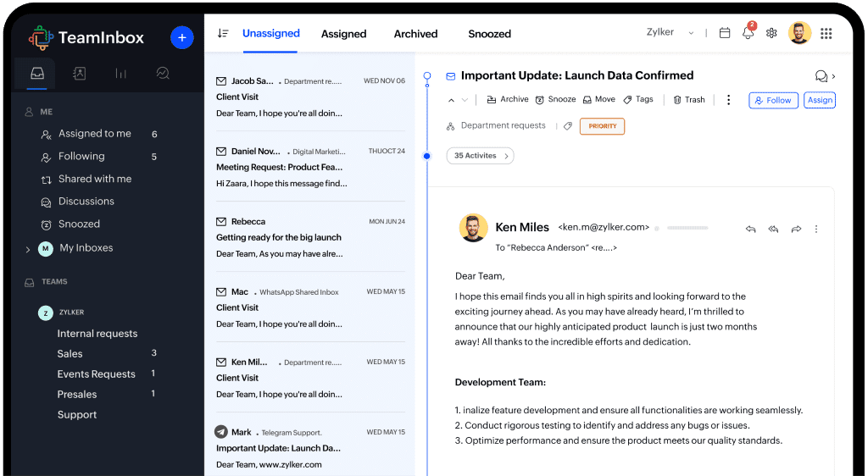Open Events Requests inbox

click(96, 374)
